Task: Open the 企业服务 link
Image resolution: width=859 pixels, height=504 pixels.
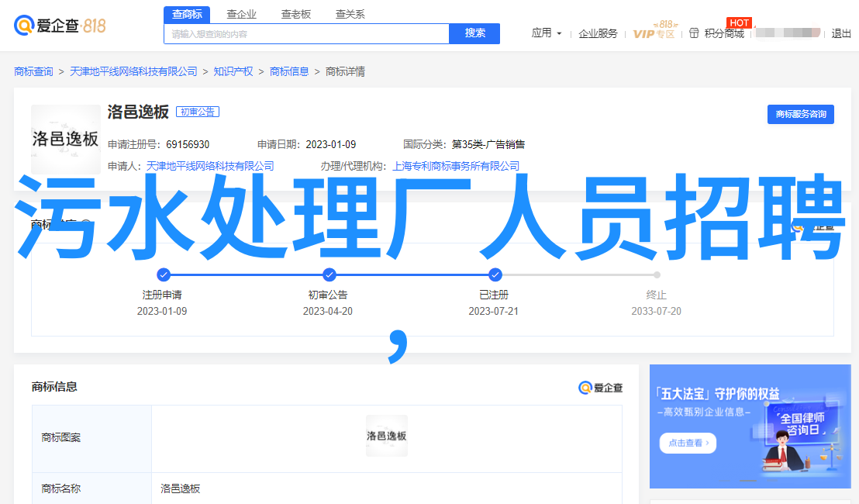Action: tap(598, 34)
